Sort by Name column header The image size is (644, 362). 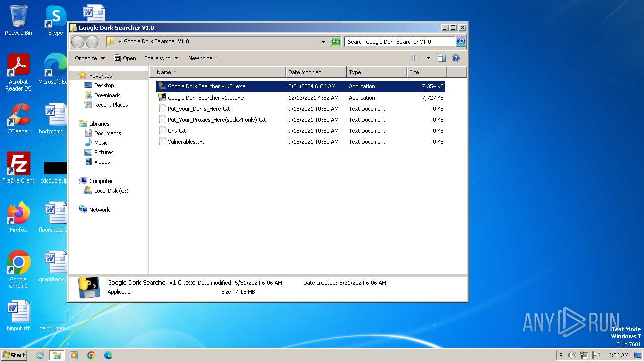tap(217, 72)
